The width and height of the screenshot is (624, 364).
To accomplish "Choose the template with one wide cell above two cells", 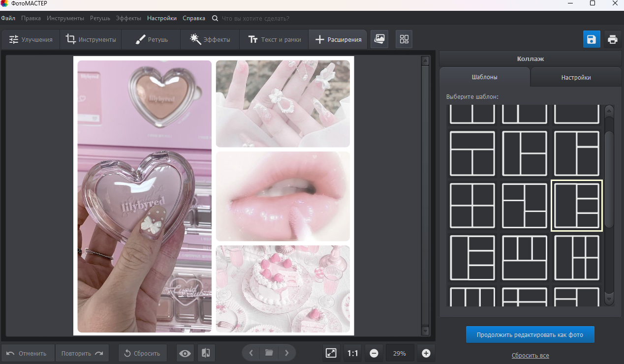I will (472, 153).
